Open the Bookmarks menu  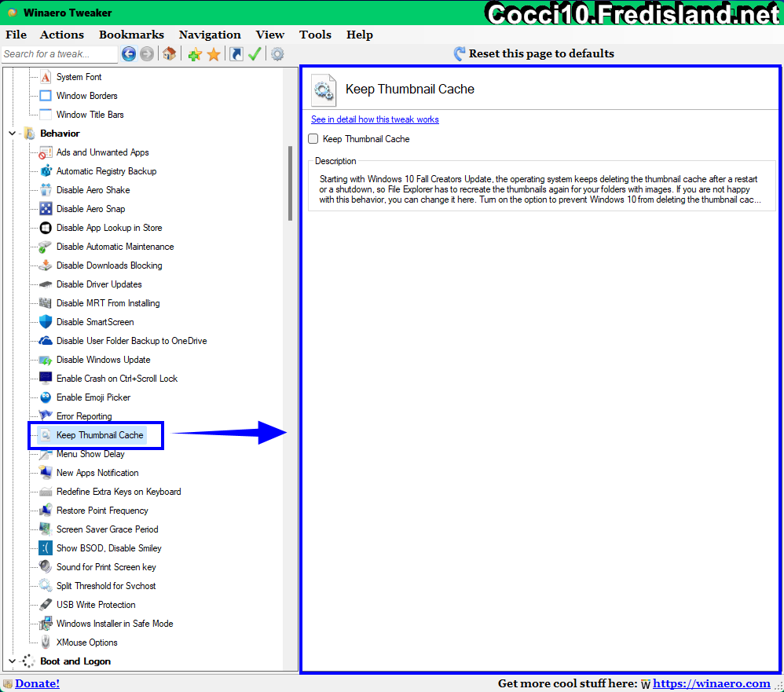click(x=131, y=35)
